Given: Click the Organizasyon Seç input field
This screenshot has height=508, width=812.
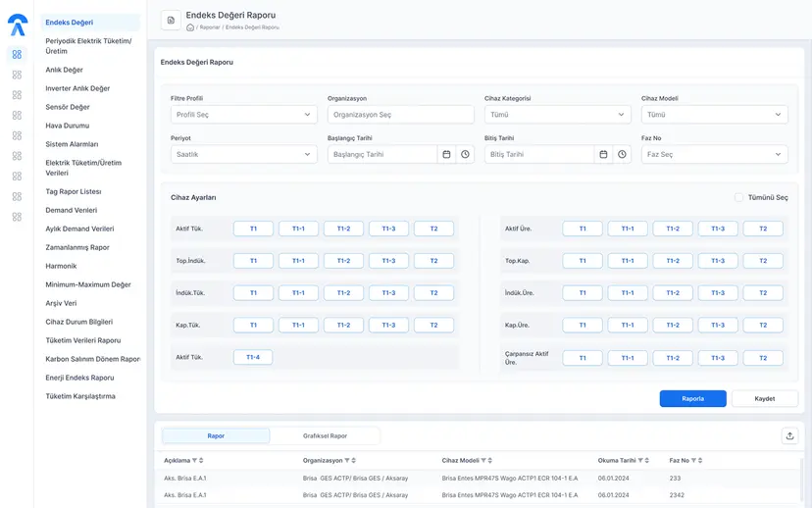Looking at the screenshot, I should [x=401, y=115].
